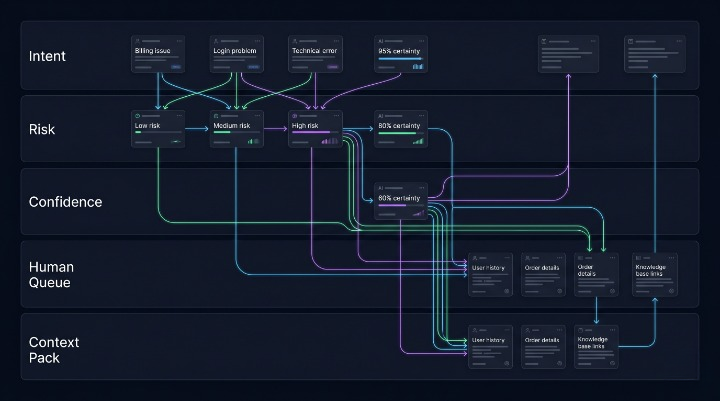Click the 'Technical error' card title
The height and width of the screenshot is (401, 720).
click(x=315, y=51)
